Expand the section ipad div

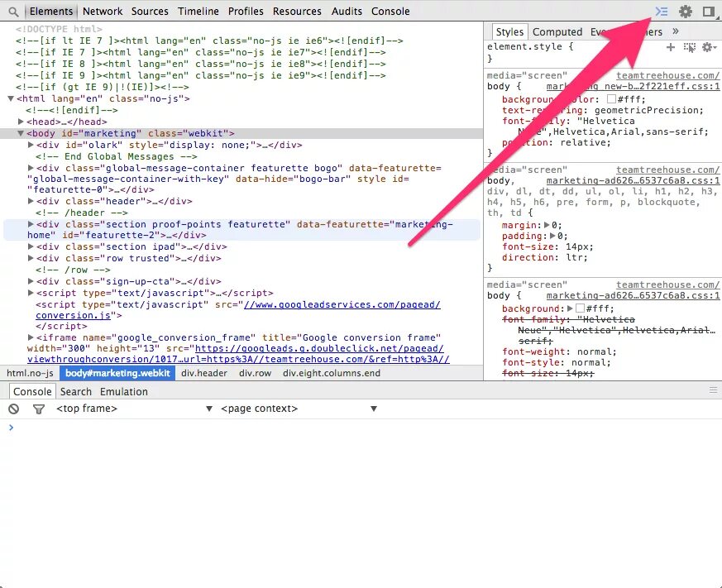point(31,246)
